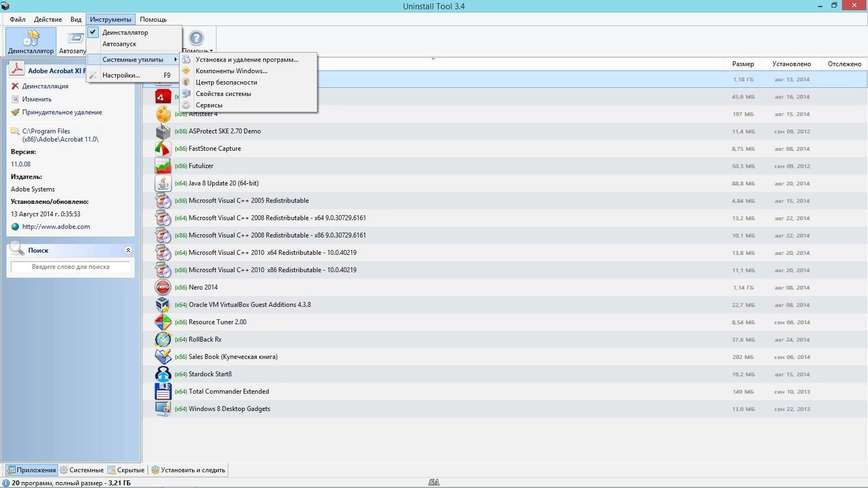
Task: Click the Помощь question-mark toolbar icon
Action: click(x=196, y=38)
